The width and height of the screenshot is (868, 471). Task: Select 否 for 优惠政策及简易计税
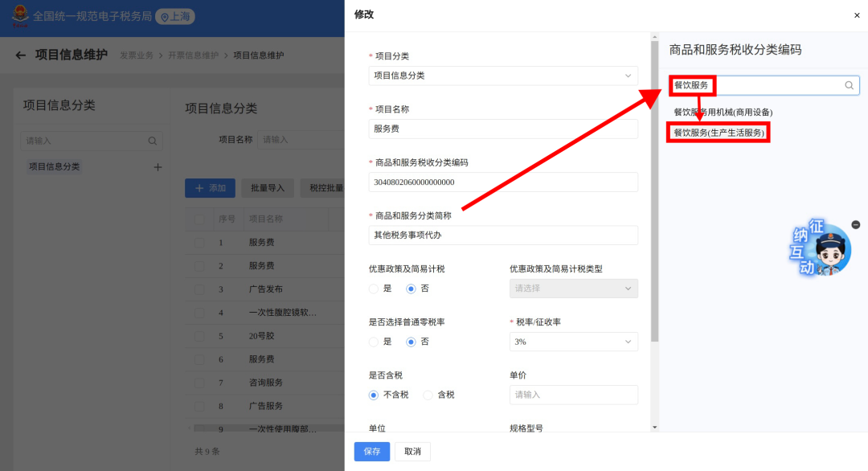point(411,289)
